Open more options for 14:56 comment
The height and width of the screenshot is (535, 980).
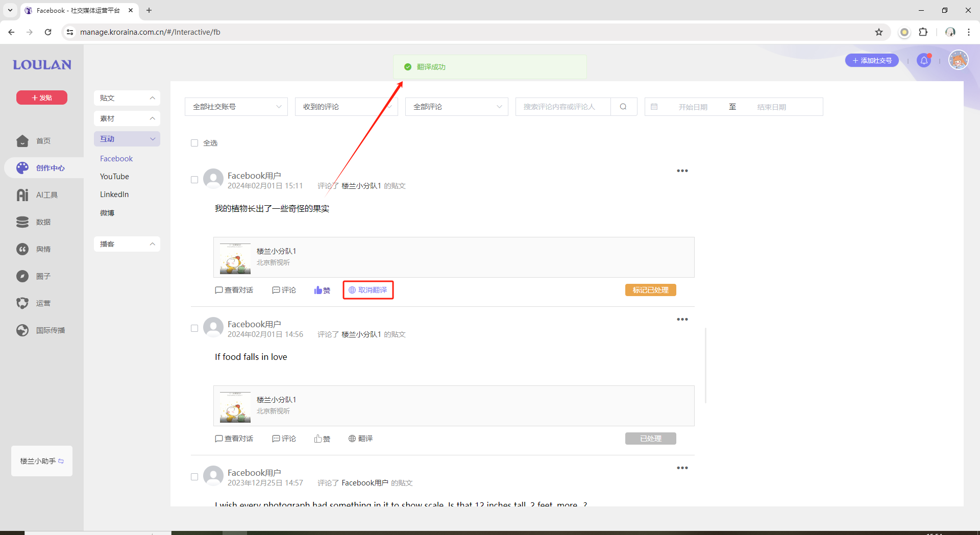(x=682, y=320)
